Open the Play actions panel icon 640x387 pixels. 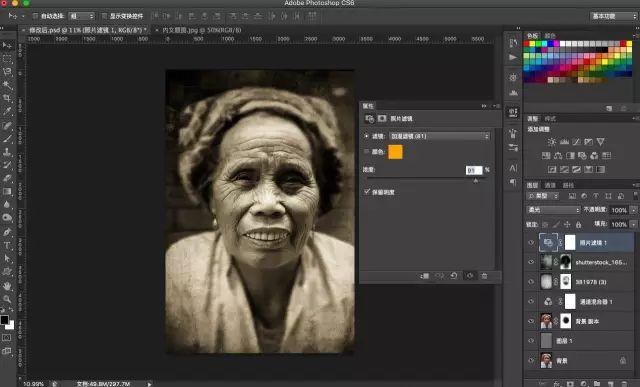coord(513,58)
